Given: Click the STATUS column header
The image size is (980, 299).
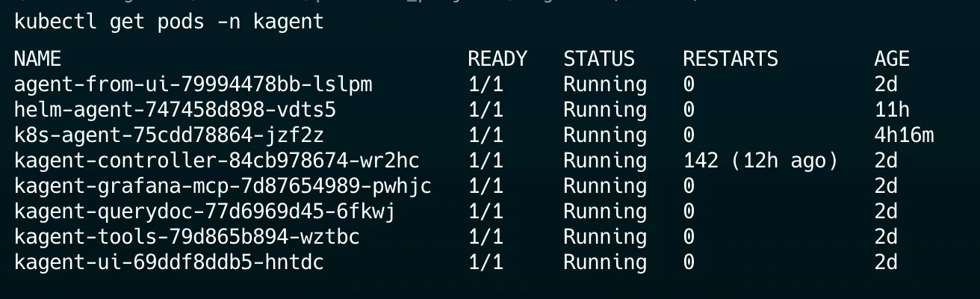Looking at the screenshot, I should 599,59.
